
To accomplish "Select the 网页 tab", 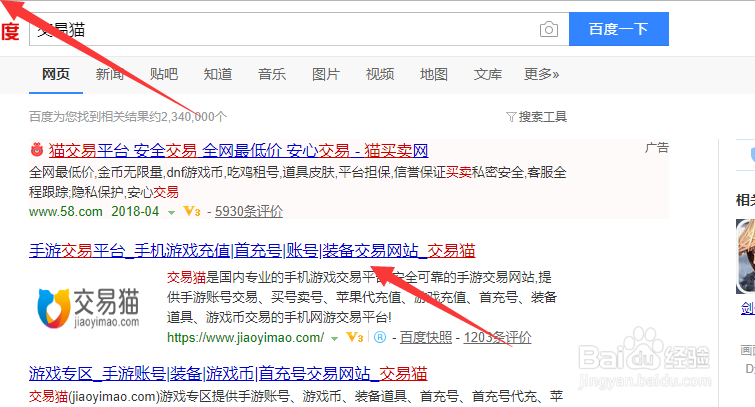I will point(56,74).
